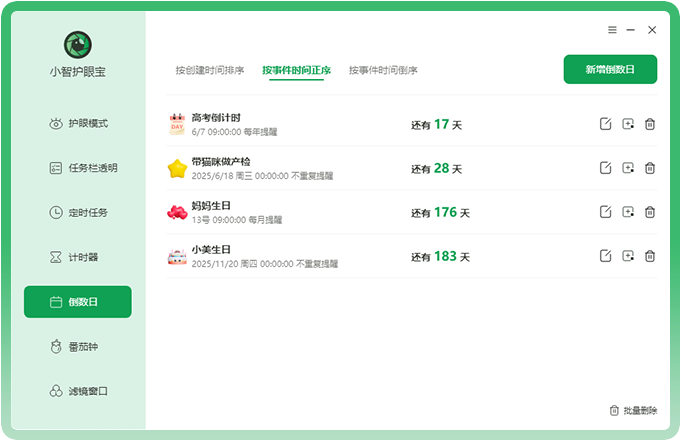681x441 pixels.
Task: Click 批量删除 bulk delete link
Action: pos(633,411)
